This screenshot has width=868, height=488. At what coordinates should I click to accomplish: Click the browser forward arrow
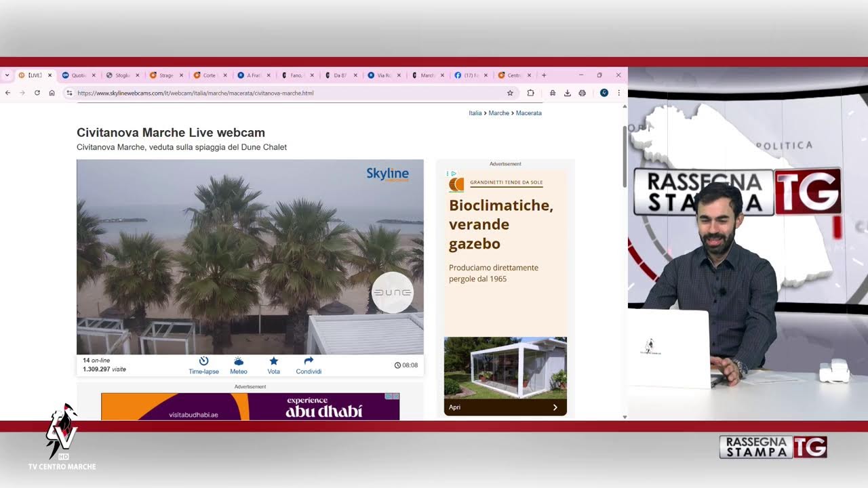click(x=22, y=93)
